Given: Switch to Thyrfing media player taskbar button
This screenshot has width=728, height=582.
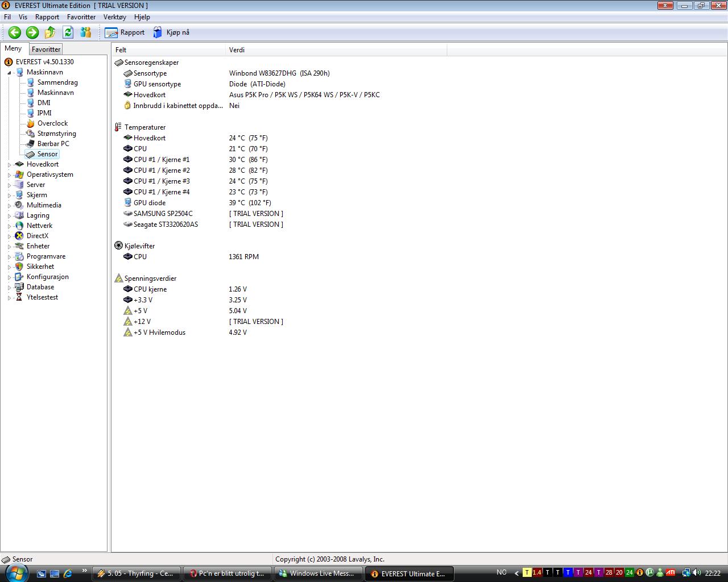Looking at the screenshot, I should pos(136,573).
